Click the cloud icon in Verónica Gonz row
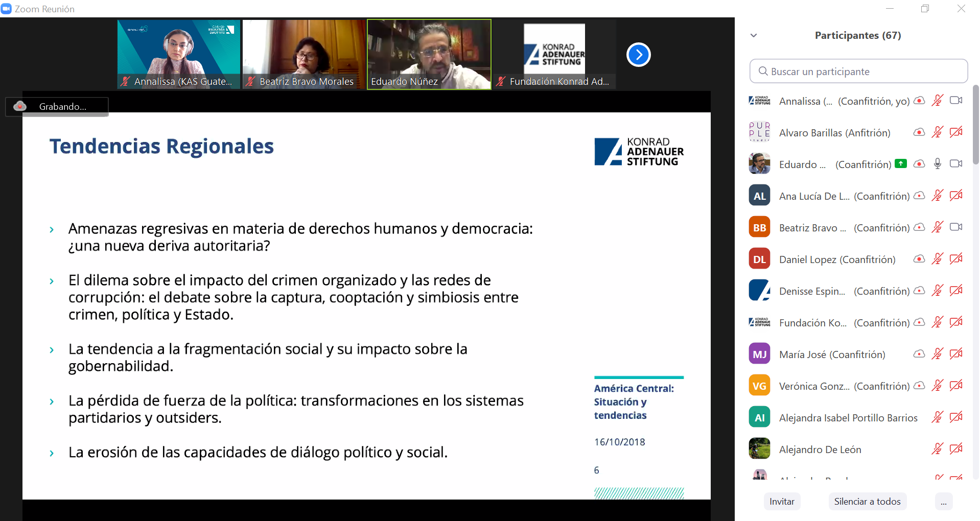Viewport: 980px width, 521px height. point(919,386)
